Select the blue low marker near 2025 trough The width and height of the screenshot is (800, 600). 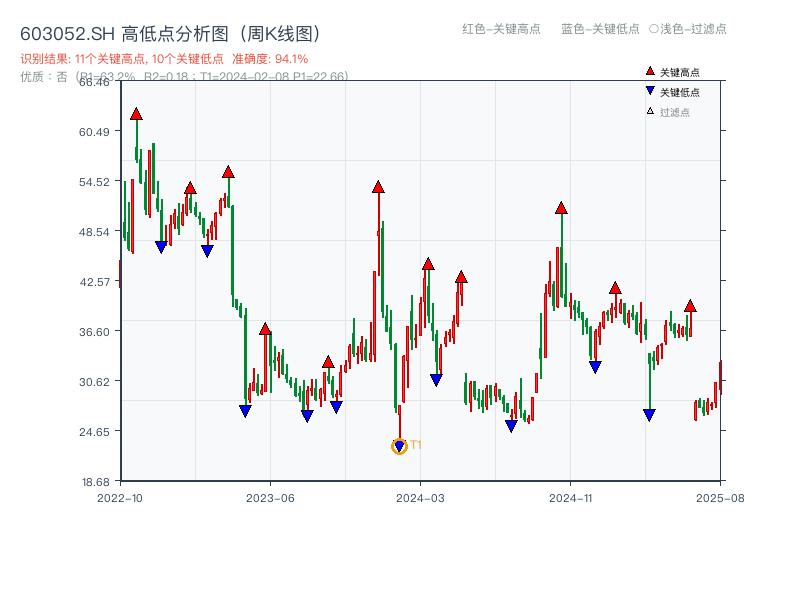(x=649, y=413)
